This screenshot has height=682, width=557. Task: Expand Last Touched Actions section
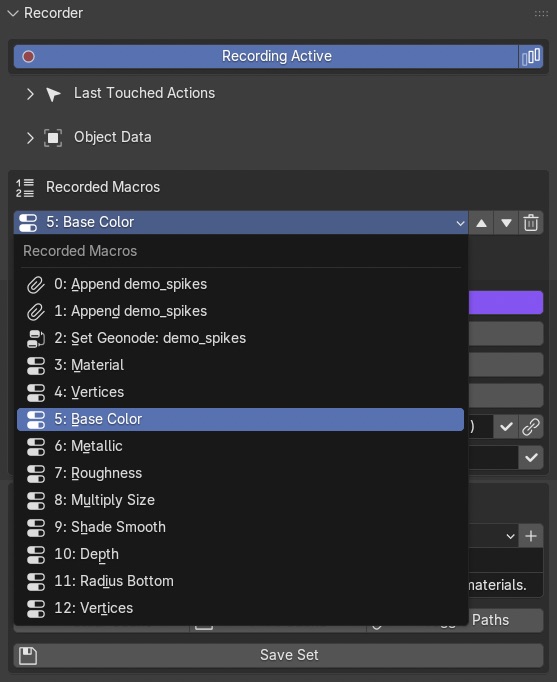(x=30, y=94)
